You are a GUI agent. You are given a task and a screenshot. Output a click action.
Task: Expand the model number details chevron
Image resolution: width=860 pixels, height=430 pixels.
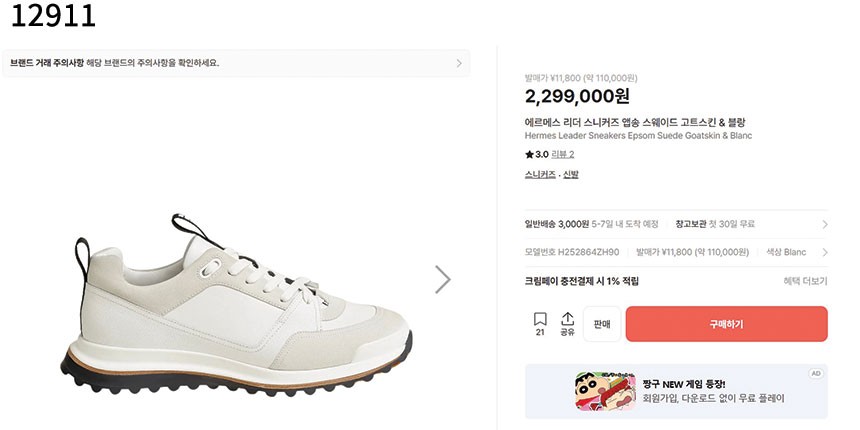pyautogui.click(x=824, y=253)
